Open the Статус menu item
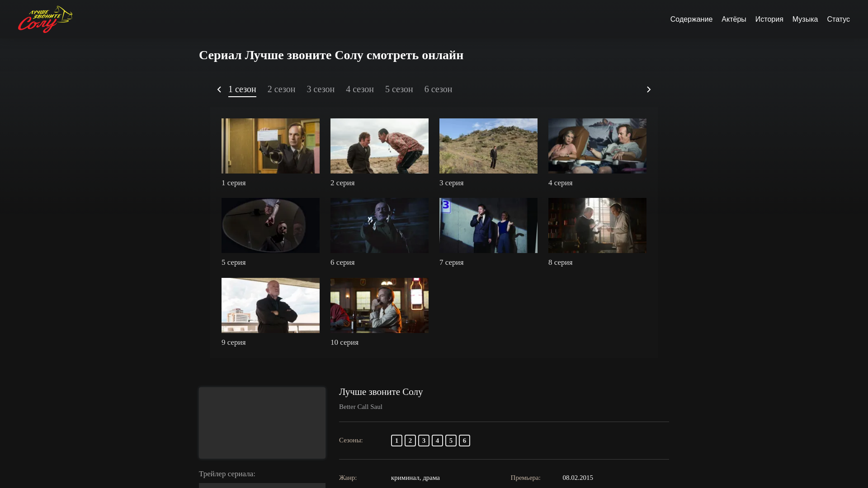Viewport: 868px width, 488px height. (x=838, y=19)
